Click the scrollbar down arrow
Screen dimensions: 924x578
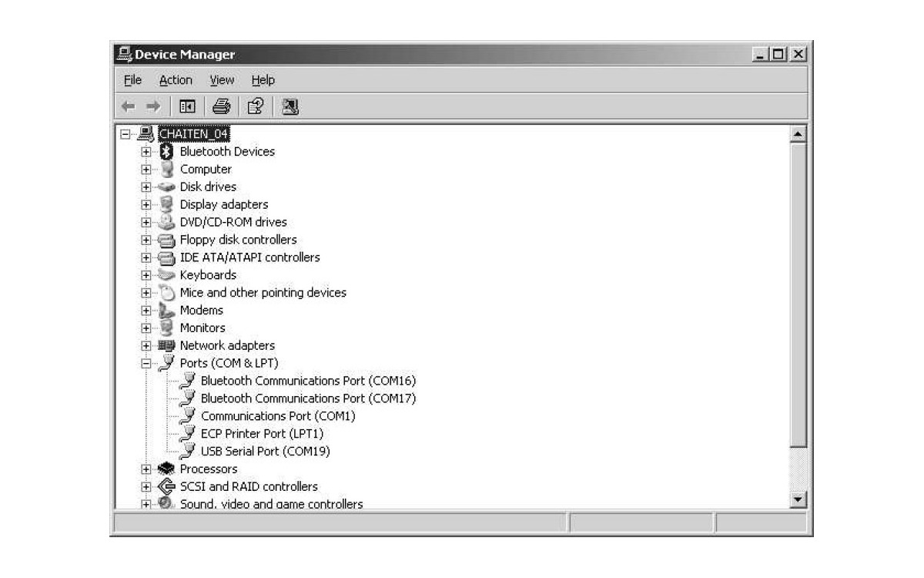[x=798, y=500]
